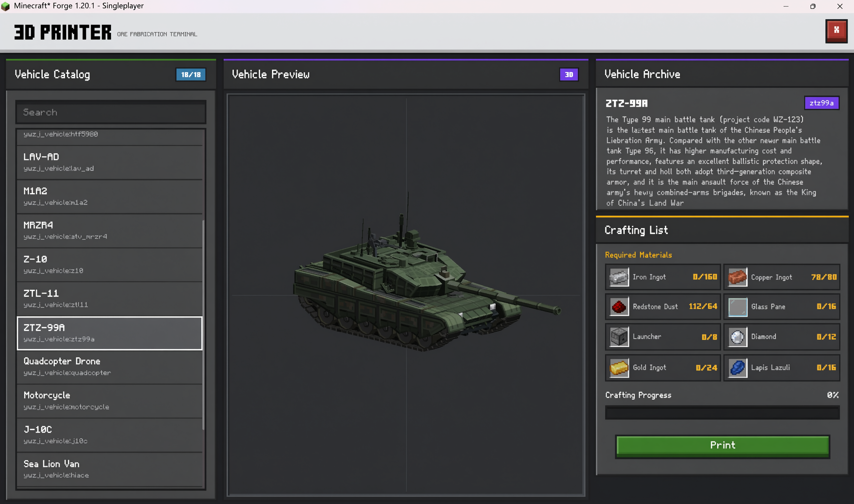Click the Gold Ingot material icon
Screen dimensions: 854x504
tap(619, 368)
